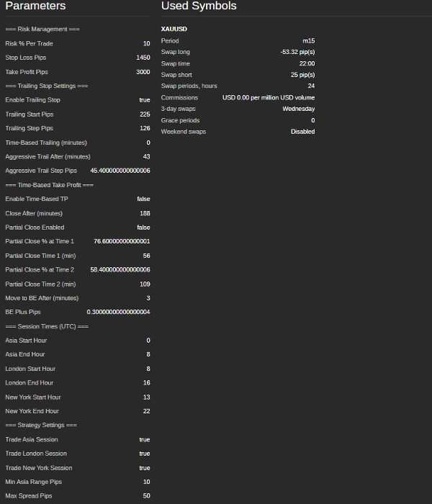Click the Asia End Hour label
The width and height of the screenshot is (432, 504).
25,354
